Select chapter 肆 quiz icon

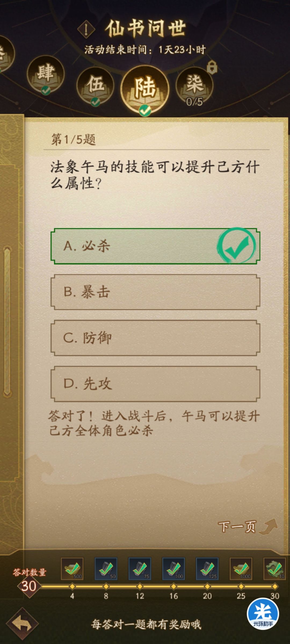click(46, 75)
